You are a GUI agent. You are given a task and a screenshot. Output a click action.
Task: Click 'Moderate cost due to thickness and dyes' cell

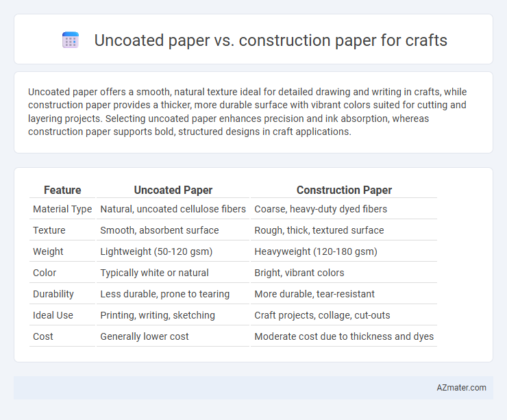[344, 336]
